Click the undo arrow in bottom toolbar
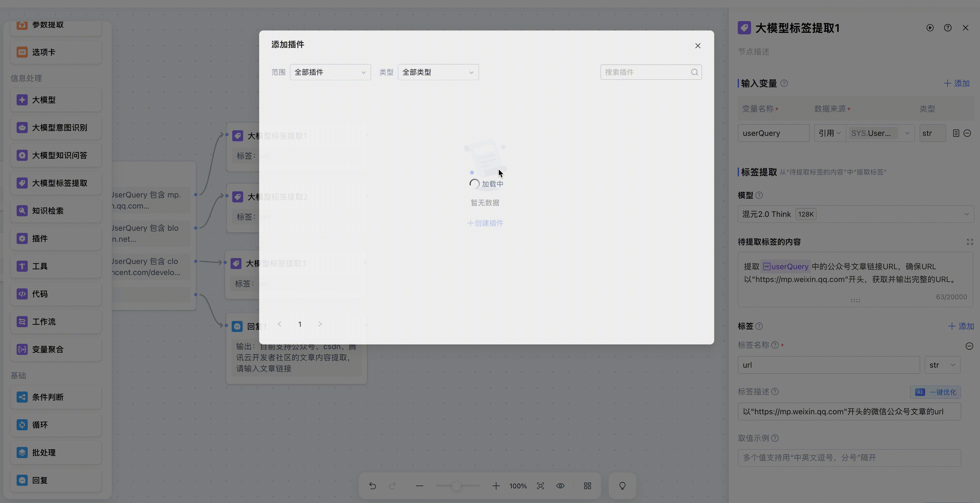980x503 pixels. [x=372, y=486]
